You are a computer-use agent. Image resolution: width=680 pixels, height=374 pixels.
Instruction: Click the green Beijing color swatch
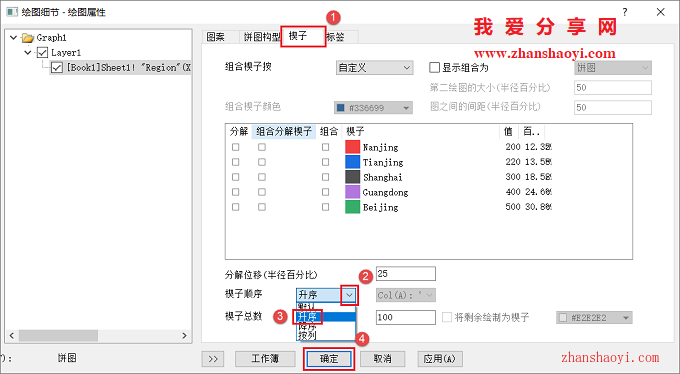[353, 207]
